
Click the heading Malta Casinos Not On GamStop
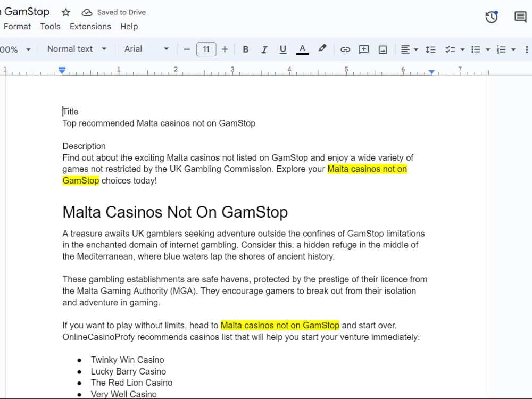[x=175, y=212]
